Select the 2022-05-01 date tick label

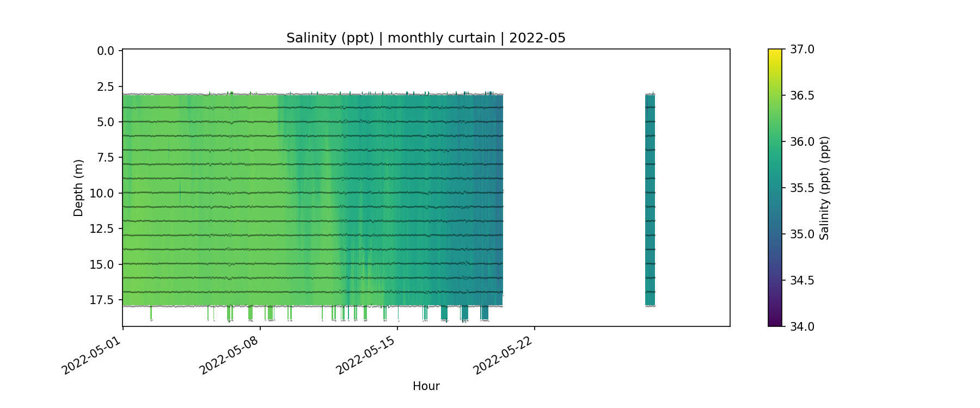pyautogui.click(x=91, y=353)
